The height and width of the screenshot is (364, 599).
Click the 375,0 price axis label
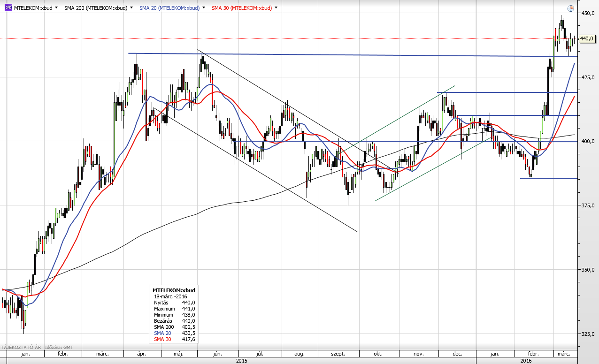click(589, 205)
